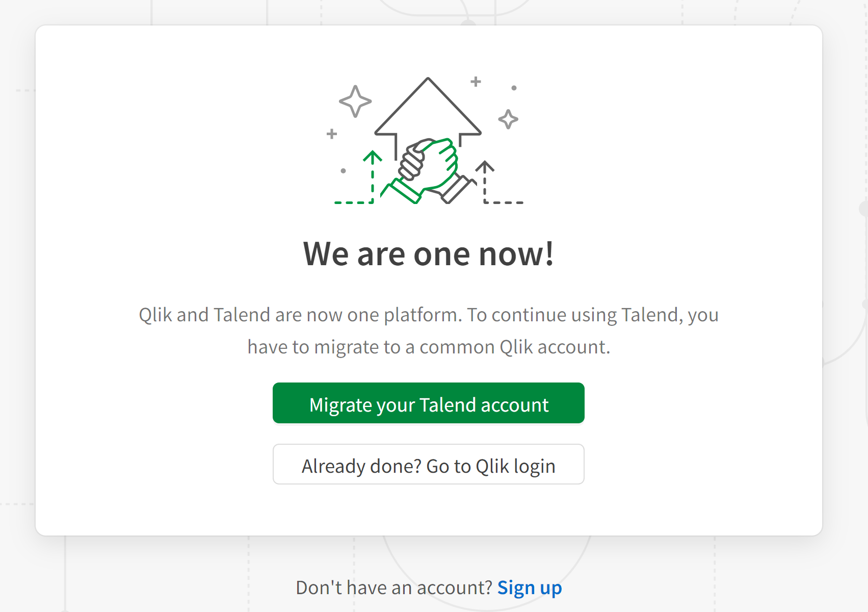Click the large four-pointed sparkle icon
This screenshot has width=868, height=612.
pyautogui.click(x=356, y=102)
